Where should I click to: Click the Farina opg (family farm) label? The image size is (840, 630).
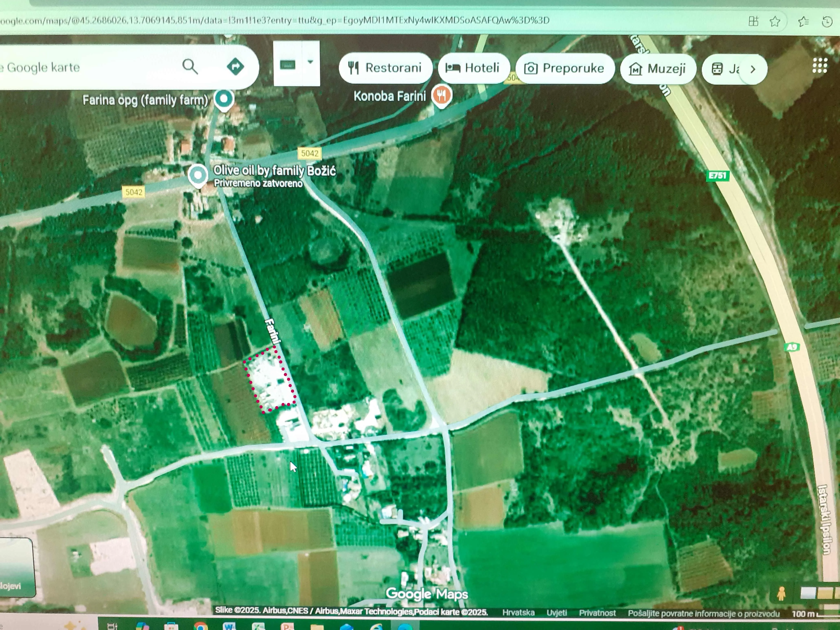145,100
